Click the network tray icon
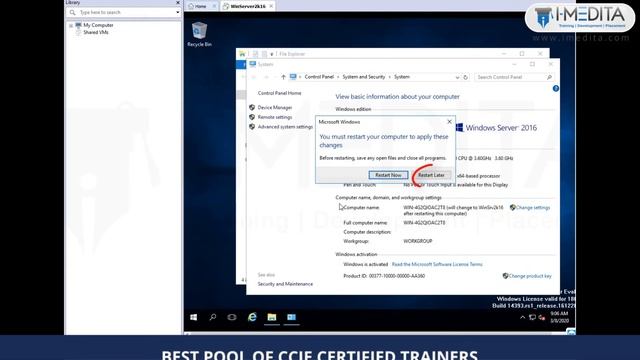Screen dimensions: 640x360 (x=532, y=317)
